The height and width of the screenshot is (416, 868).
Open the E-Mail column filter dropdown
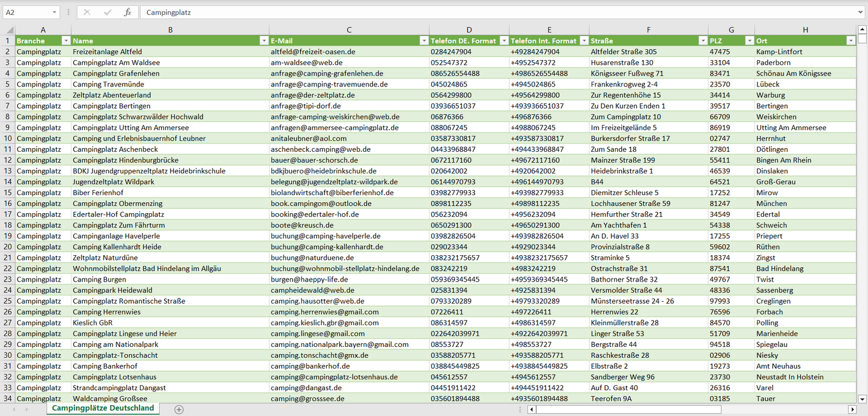click(x=423, y=41)
